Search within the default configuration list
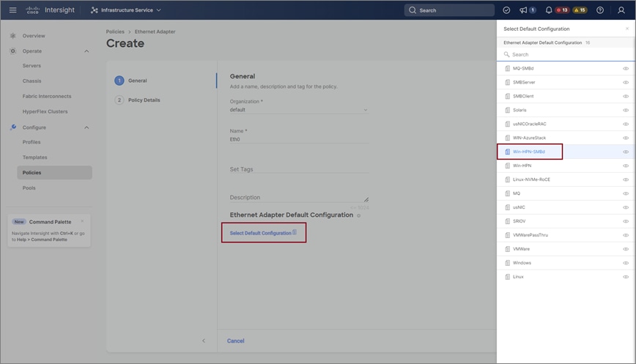This screenshot has width=636, height=364. point(566,54)
